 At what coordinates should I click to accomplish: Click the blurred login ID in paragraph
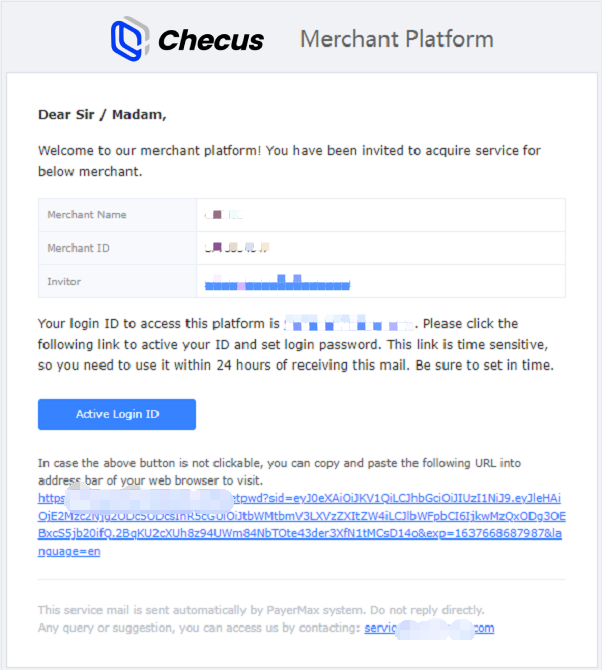tap(349, 324)
